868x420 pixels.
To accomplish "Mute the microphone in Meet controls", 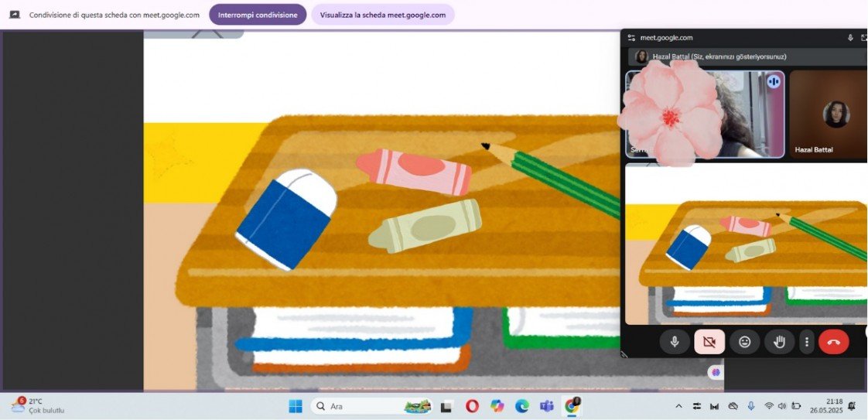I will 675,342.
